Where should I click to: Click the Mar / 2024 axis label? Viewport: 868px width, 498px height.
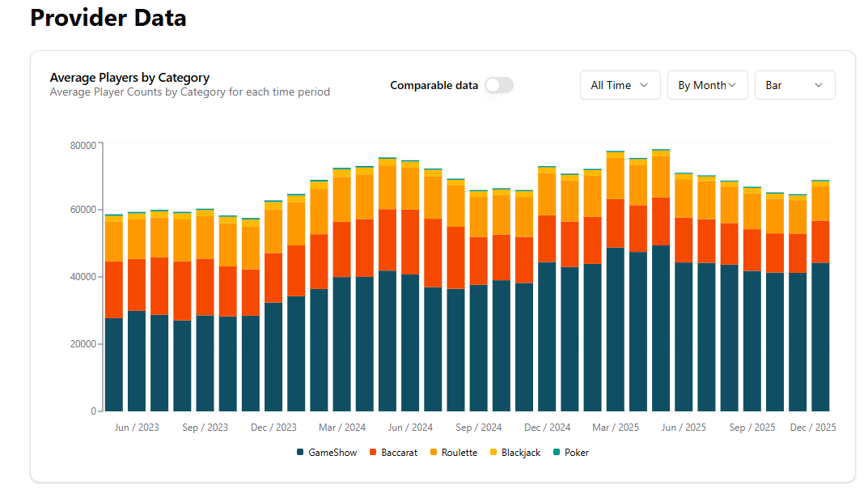(x=342, y=428)
